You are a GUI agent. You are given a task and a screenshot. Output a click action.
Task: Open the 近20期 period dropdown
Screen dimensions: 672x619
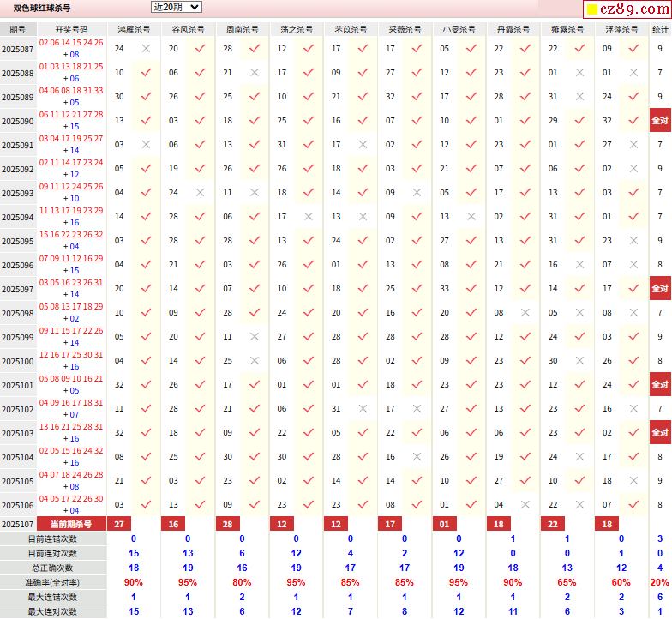coord(176,7)
